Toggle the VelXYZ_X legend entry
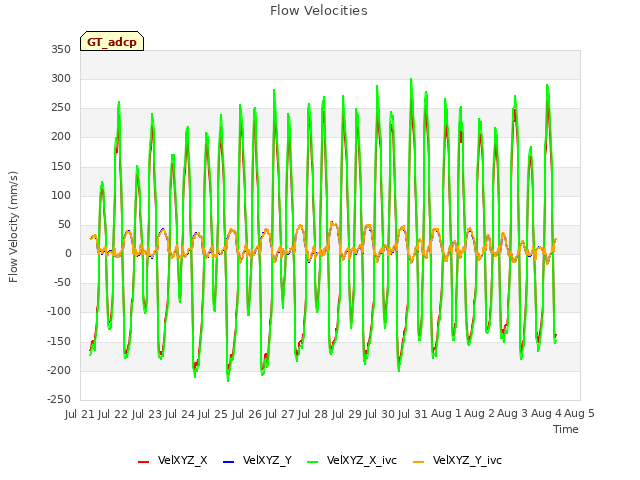The width and height of the screenshot is (640, 480). [x=173, y=460]
